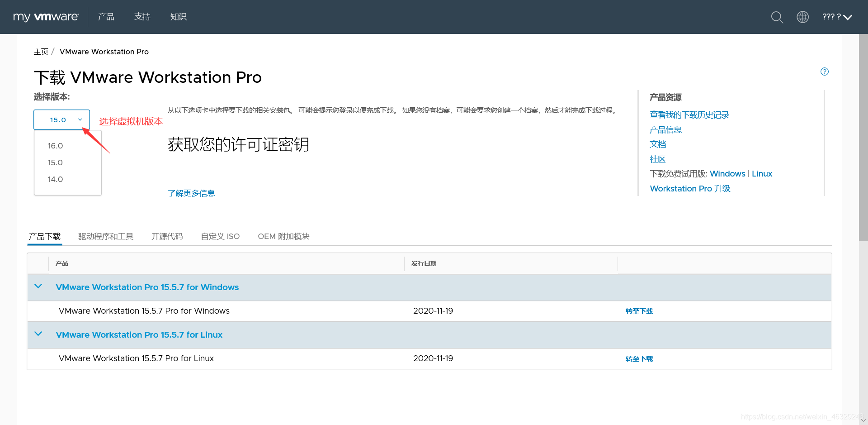Select version 15.0 from list
868x425 pixels.
[56, 162]
